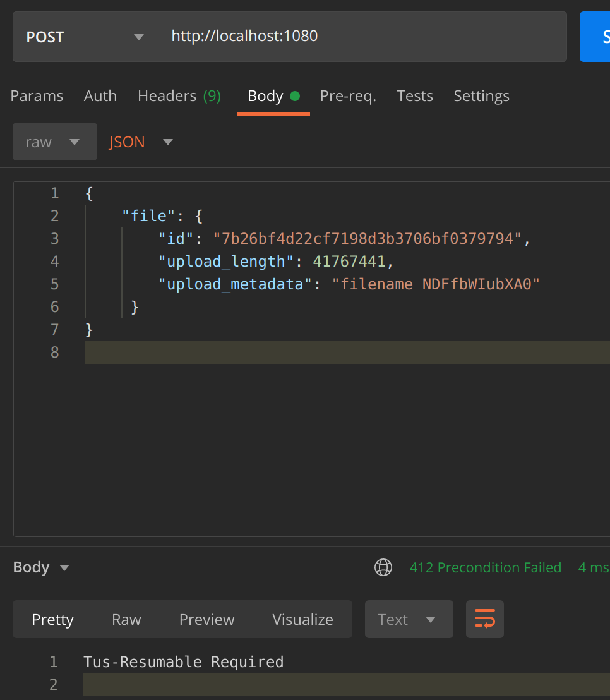Open the Text response format dropdown
This screenshot has width=610, height=700.
(x=409, y=619)
